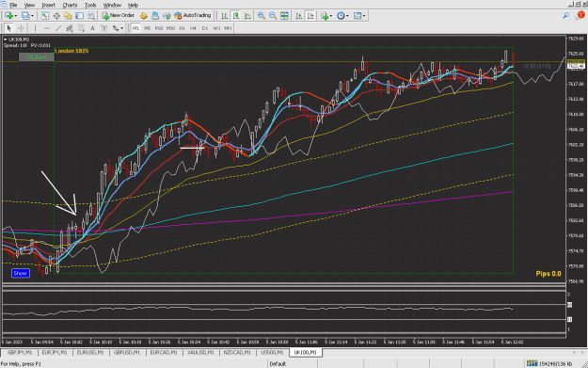This screenshot has width=588, height=368.
Task: Open the search magnifier icon
Action: pos(566,15)
